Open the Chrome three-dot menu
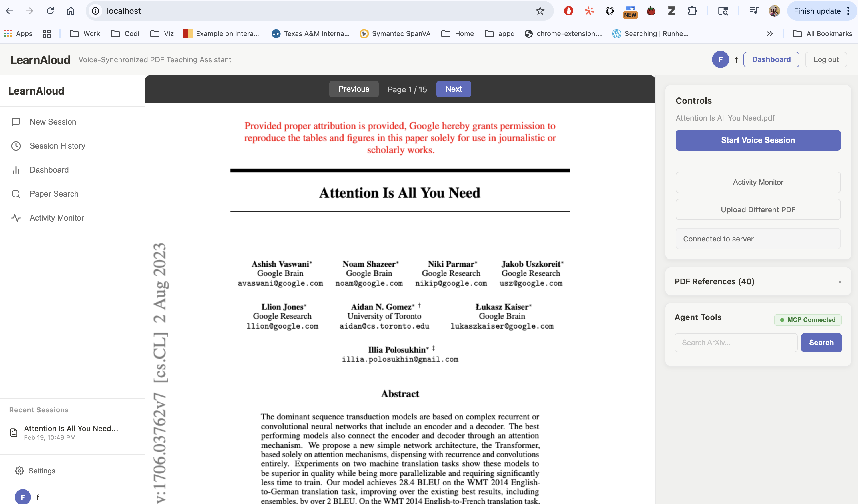The width and height of the screenshot is (858, 504). (x=848, y=11)
